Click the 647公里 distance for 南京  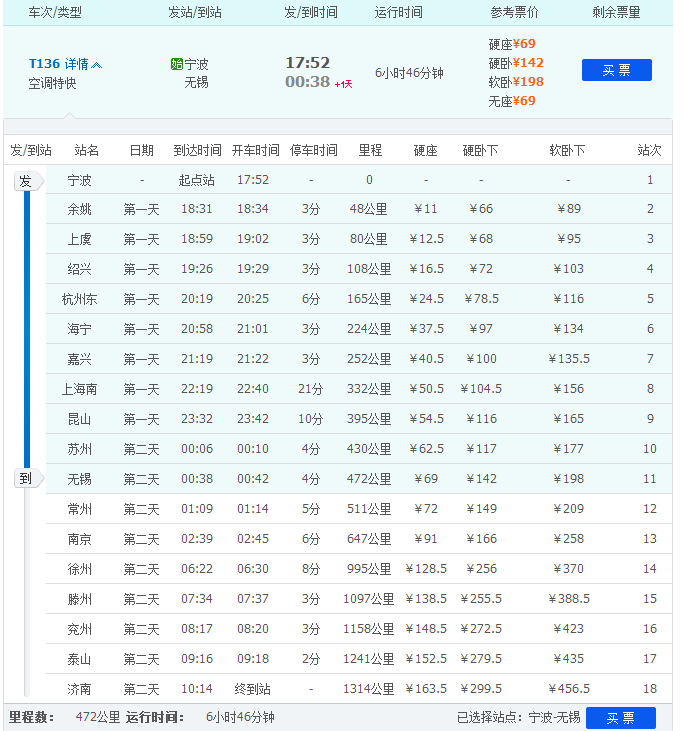click(369, 539)
